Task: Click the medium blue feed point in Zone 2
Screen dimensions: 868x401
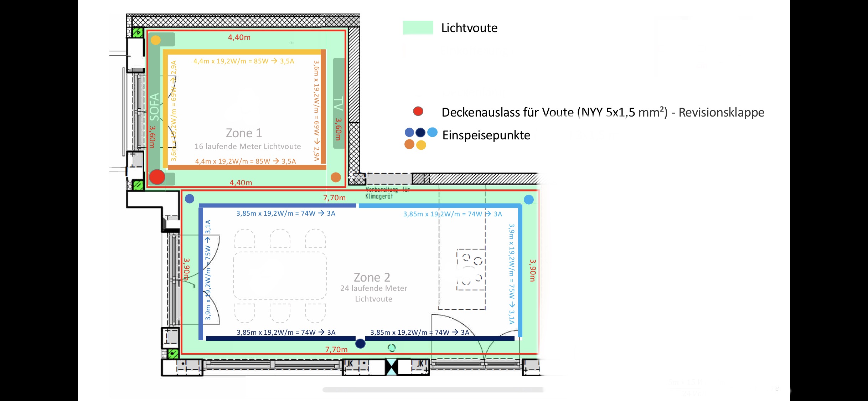Action: pos(190,199)
